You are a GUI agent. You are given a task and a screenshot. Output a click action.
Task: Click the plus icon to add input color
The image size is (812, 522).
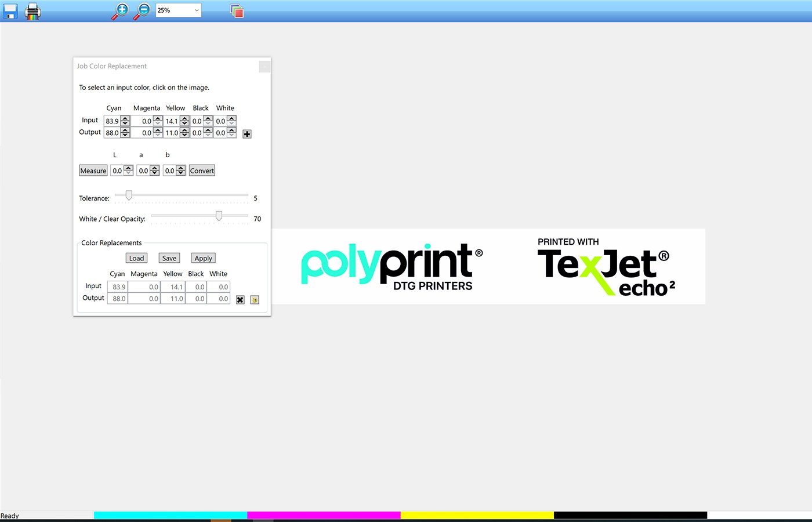[x=246, y=133]
